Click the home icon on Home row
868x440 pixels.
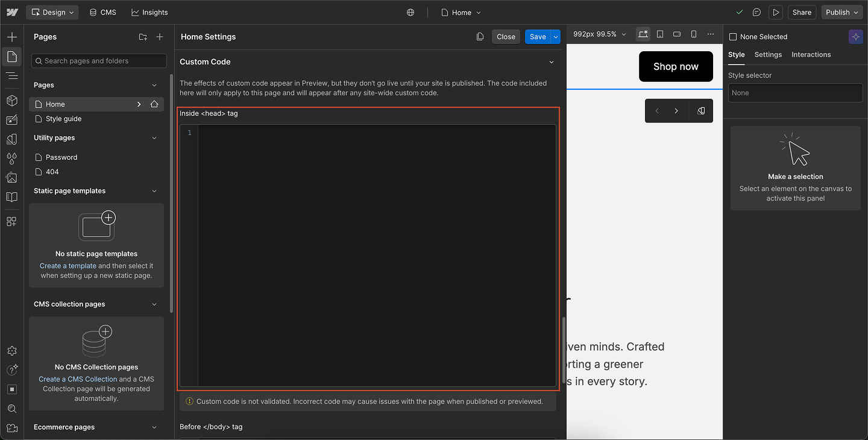pyautogui.click(x=154, y=104)
